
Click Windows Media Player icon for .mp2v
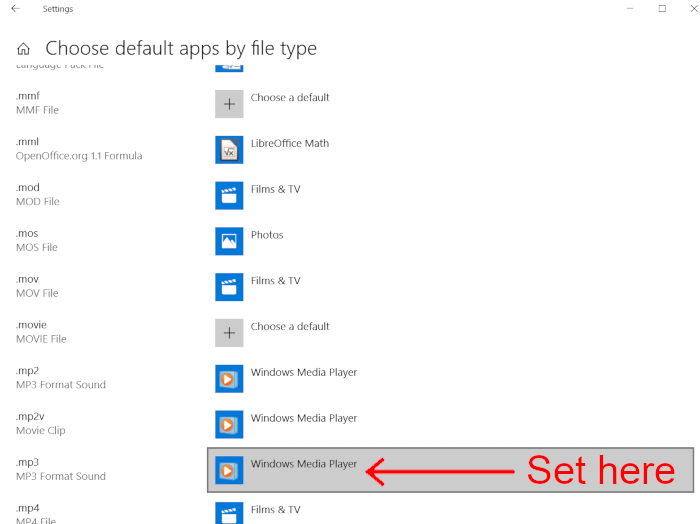[229, 425]
